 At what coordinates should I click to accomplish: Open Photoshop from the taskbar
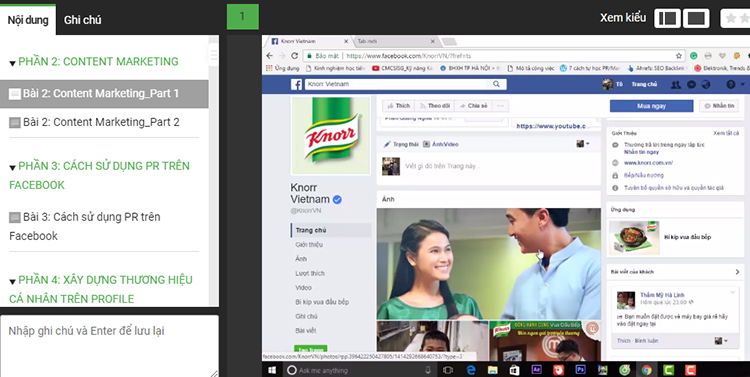click(580, 370)
